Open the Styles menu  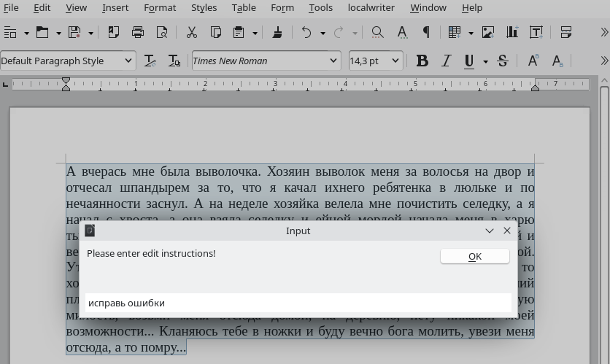point(204,8)
